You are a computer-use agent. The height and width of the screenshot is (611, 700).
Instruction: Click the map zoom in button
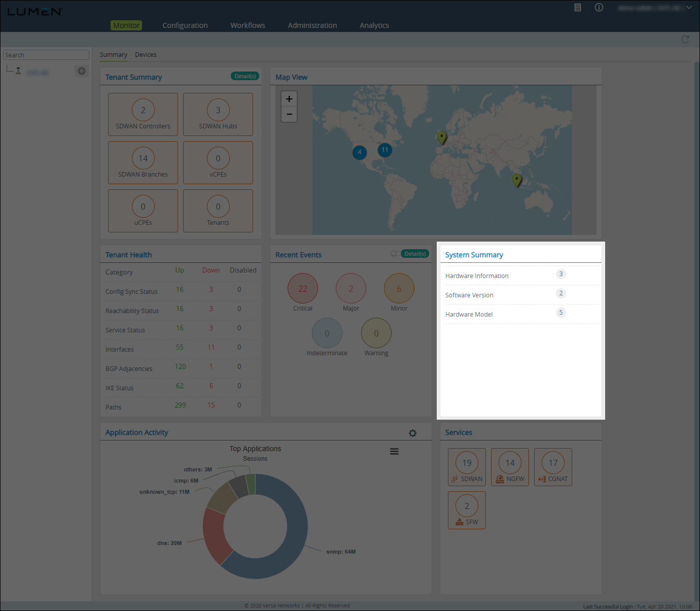tap(289, 99)
